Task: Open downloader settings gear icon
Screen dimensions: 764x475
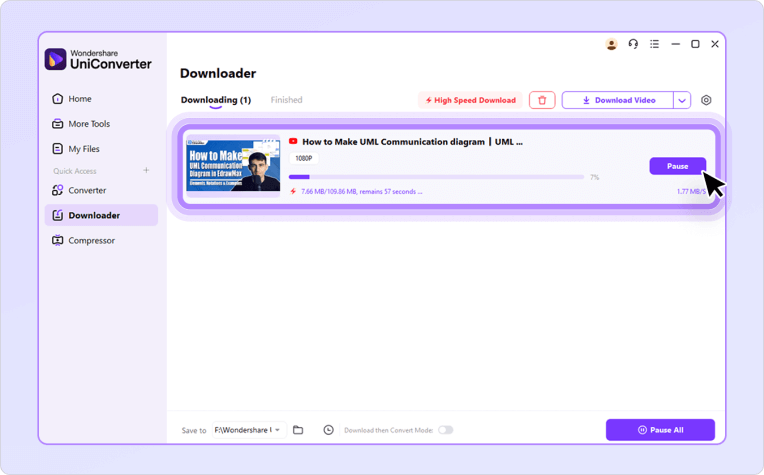Action: [706, 100]
